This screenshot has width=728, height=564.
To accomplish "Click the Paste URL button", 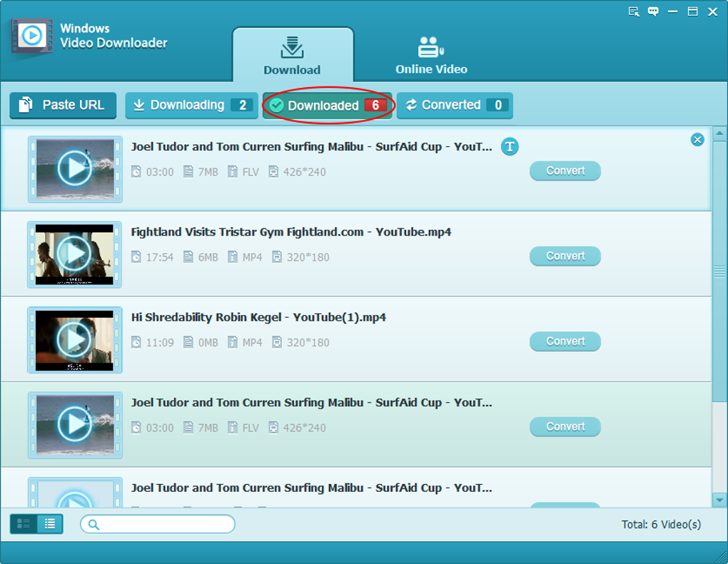I will (63, 106).
